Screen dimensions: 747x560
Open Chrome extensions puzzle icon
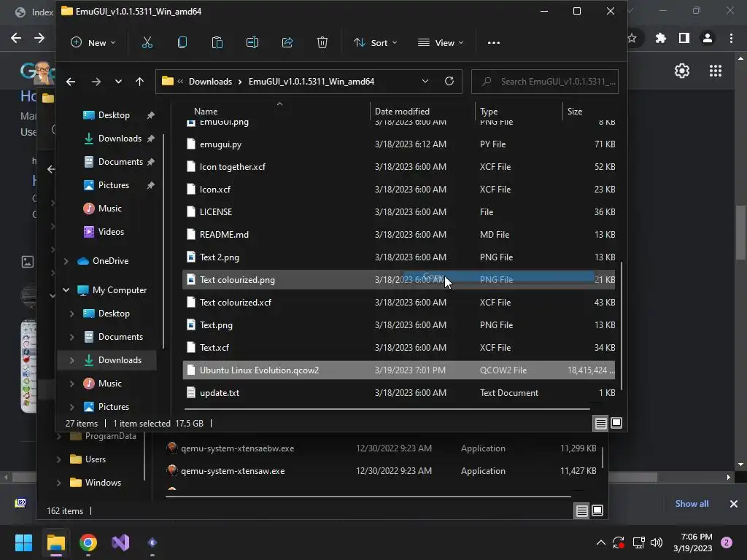[660, 38]
